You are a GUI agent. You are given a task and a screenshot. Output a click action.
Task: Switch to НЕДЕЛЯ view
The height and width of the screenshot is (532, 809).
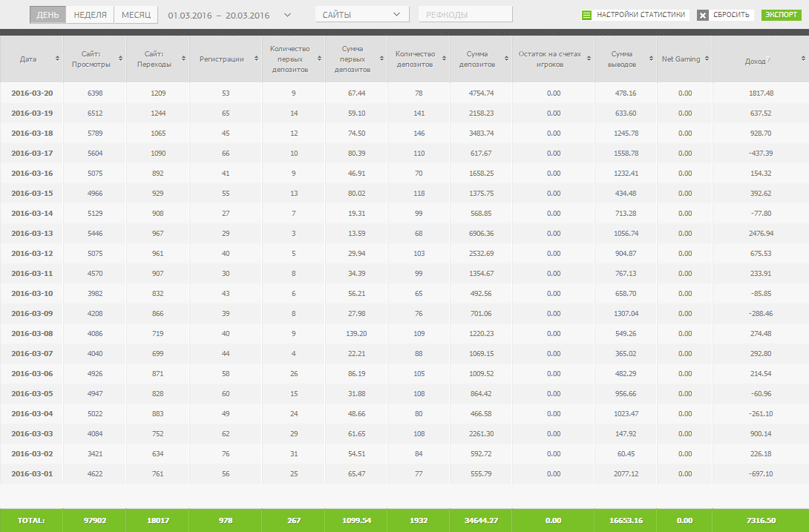pyautogui.click(x=91, y=15)
